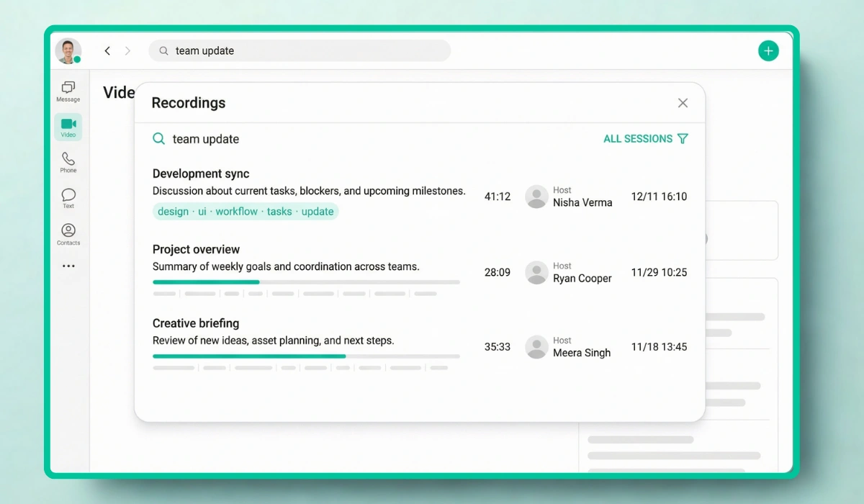
Task: Select the design ui workflow tags chip
Action: (x=246, y=212)
